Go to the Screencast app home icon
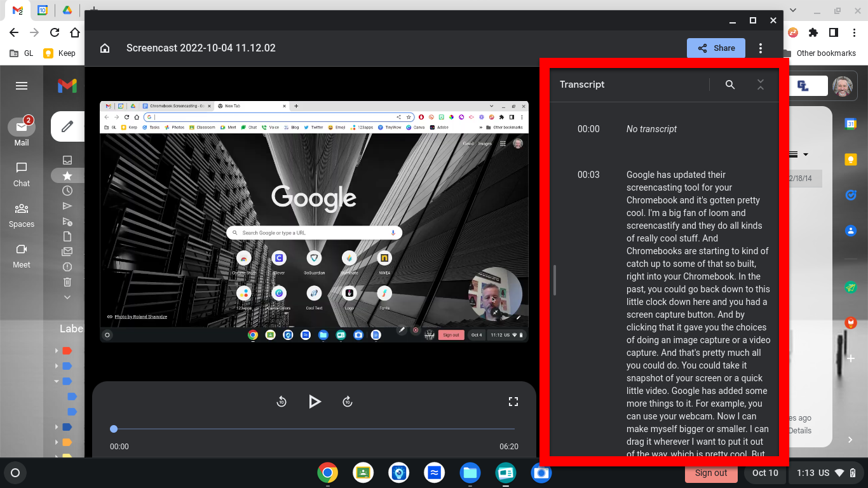868x488 pixels. click(x=105, y=48)
